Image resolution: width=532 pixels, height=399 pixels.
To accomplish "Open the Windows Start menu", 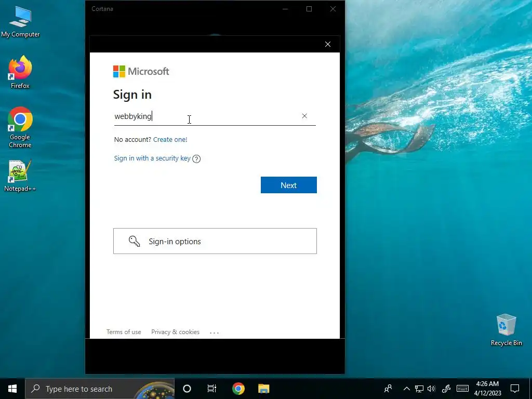I will (x=12, y=389).
